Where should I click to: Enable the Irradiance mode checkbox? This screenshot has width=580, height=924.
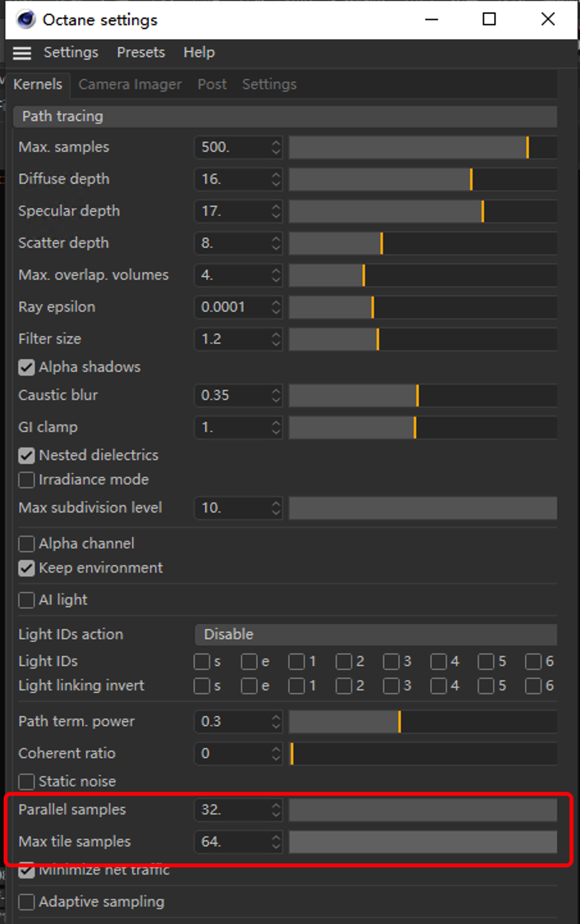click(x=26, y=480)
